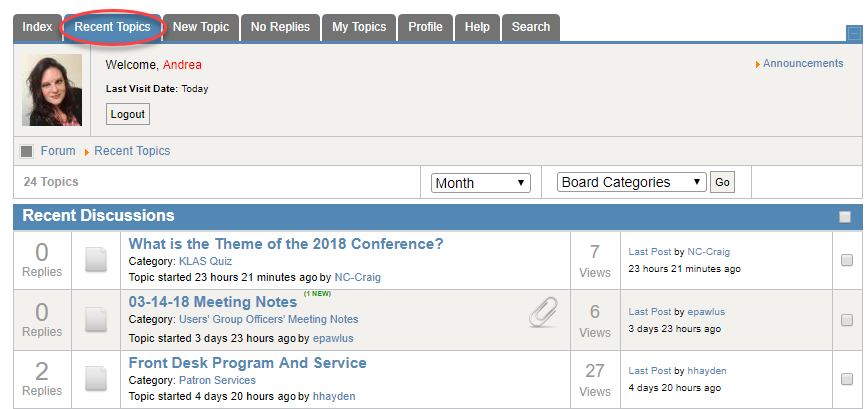Collapse the top menu panel icon

[853, 33]
